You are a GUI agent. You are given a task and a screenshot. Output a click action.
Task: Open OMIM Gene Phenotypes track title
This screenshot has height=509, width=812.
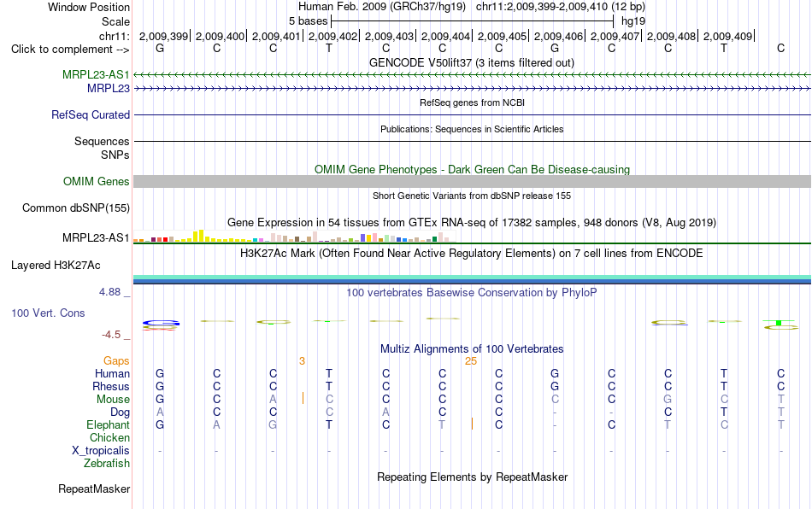click(472, 170)
